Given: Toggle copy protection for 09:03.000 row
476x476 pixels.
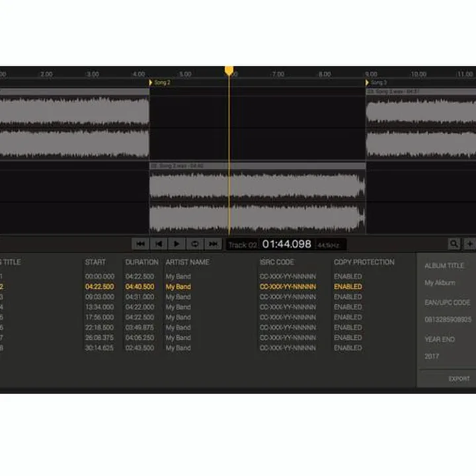Looking at the screenshot, I should tap(348, 297).
